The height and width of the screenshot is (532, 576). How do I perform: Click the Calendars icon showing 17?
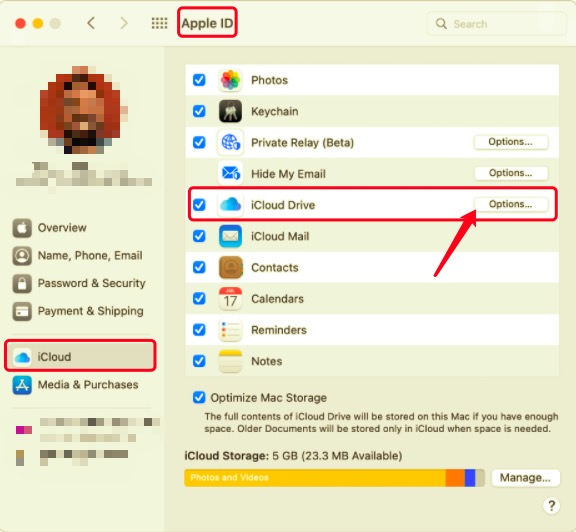(x=230, y=298)
